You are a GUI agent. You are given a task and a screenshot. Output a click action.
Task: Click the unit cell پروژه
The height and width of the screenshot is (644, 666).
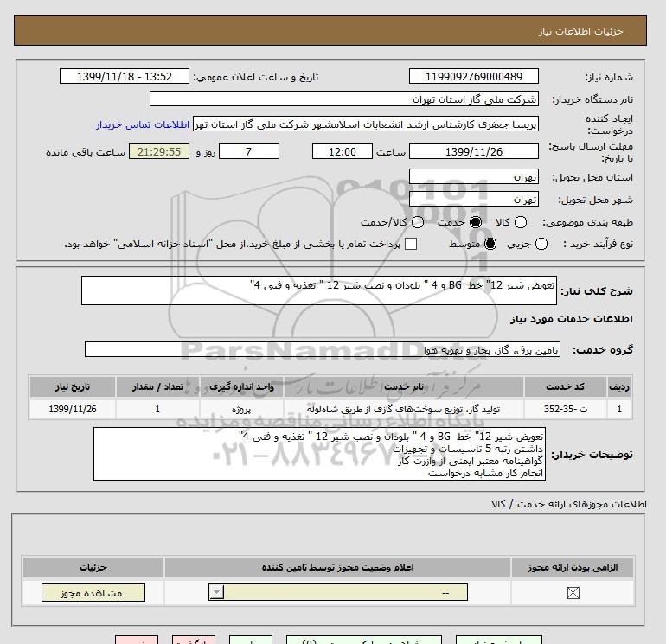(x=241, y=409)
